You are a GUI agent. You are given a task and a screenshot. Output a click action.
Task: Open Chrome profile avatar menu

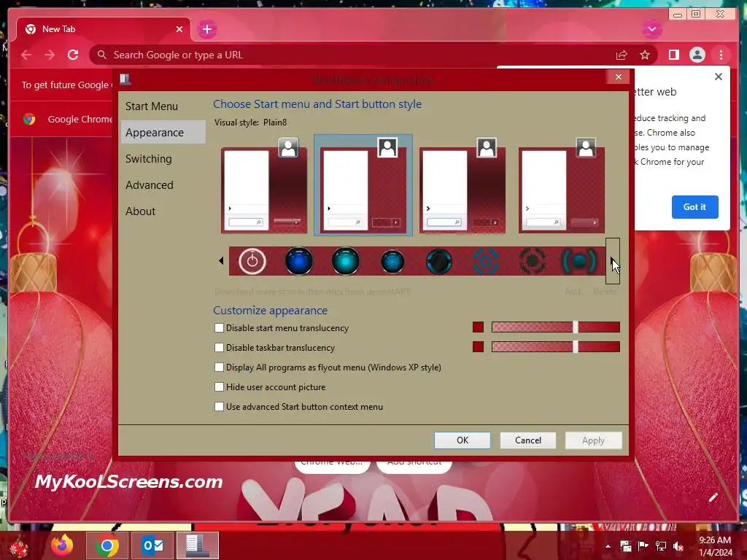[x=697, y=55]
